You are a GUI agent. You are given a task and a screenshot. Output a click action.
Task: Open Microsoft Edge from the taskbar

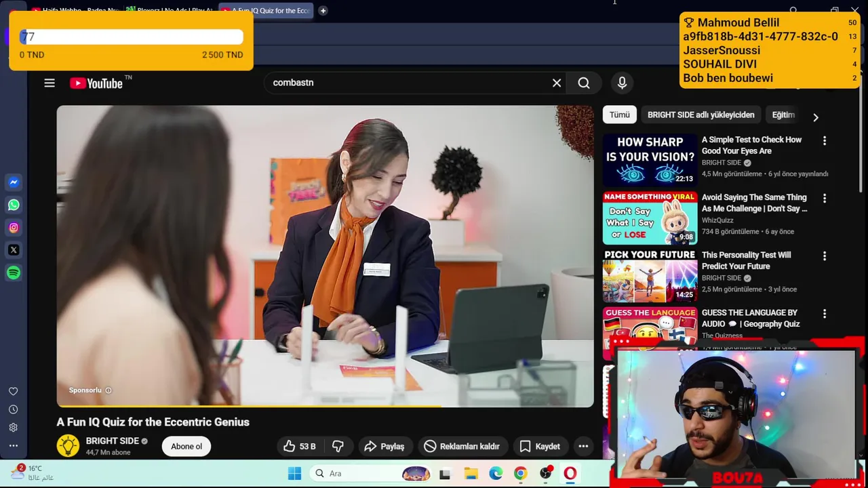[496, 473]
